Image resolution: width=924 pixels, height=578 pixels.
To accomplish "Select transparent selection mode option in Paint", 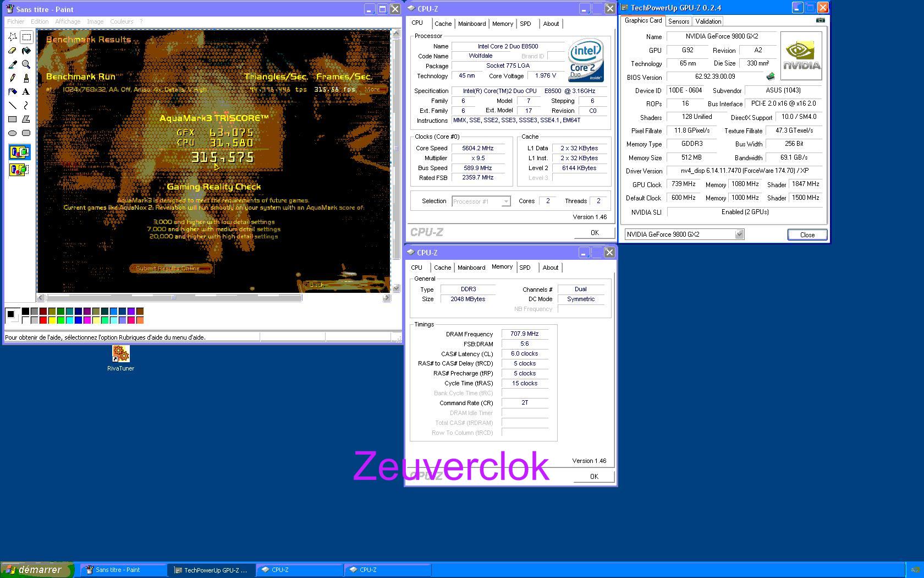I will coord(19,170).
